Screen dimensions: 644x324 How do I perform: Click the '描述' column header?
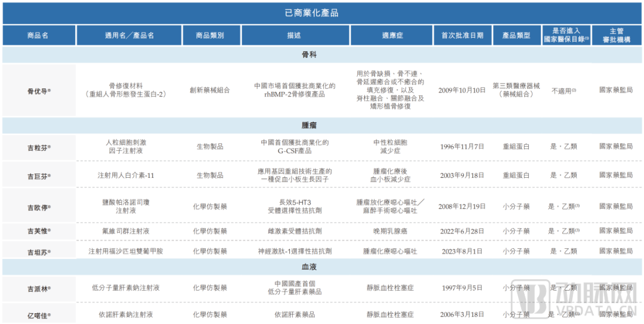pyautogui.click(x=295, y=35)
